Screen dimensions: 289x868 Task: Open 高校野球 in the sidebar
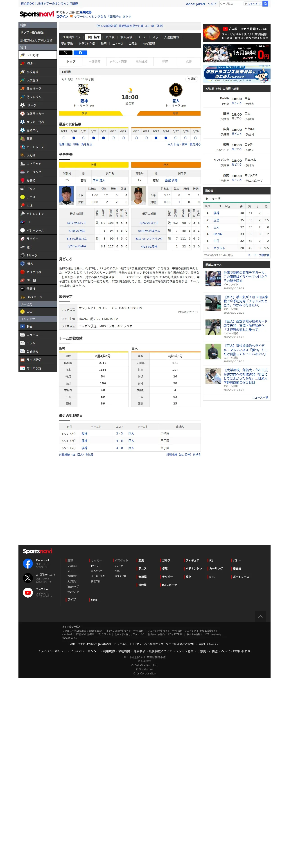click(37, 72)
